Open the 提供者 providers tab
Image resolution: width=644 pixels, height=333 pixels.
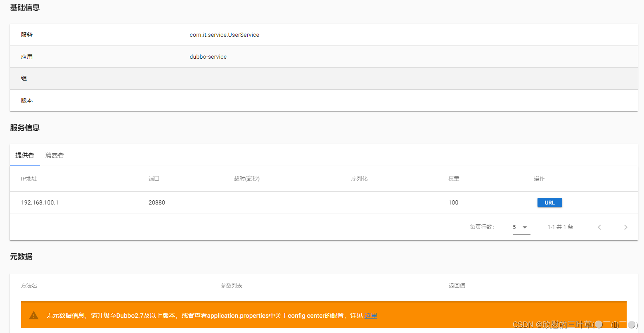[x=25, y=155]
